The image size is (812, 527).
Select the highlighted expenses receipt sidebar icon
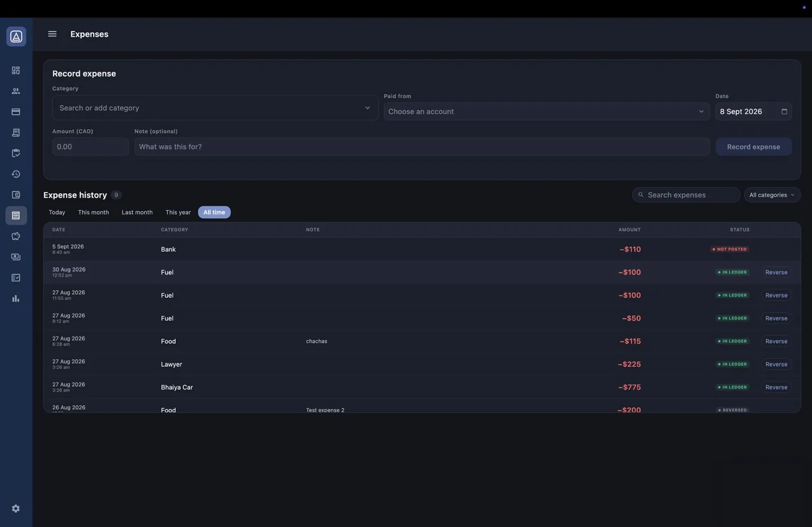coord(16,216)
